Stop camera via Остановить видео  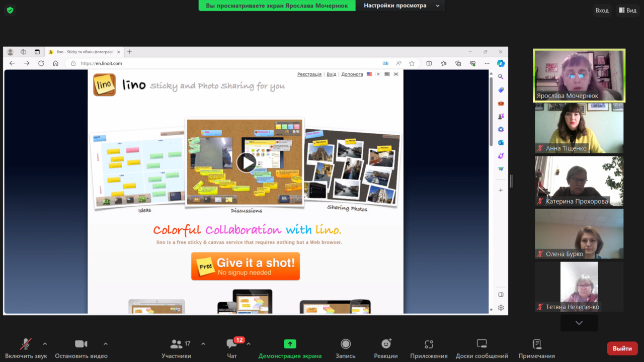(81, 348)
